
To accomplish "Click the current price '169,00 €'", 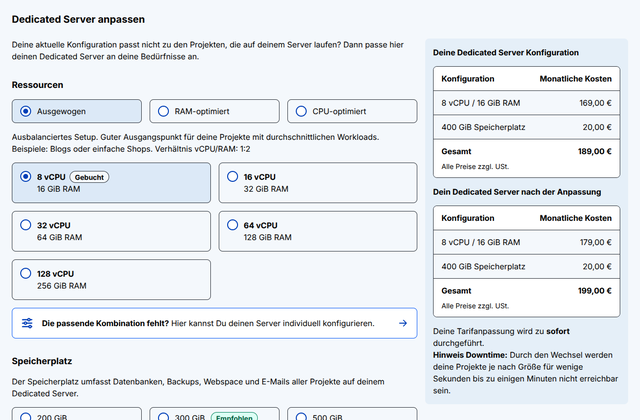I will [x=595, y=103].
